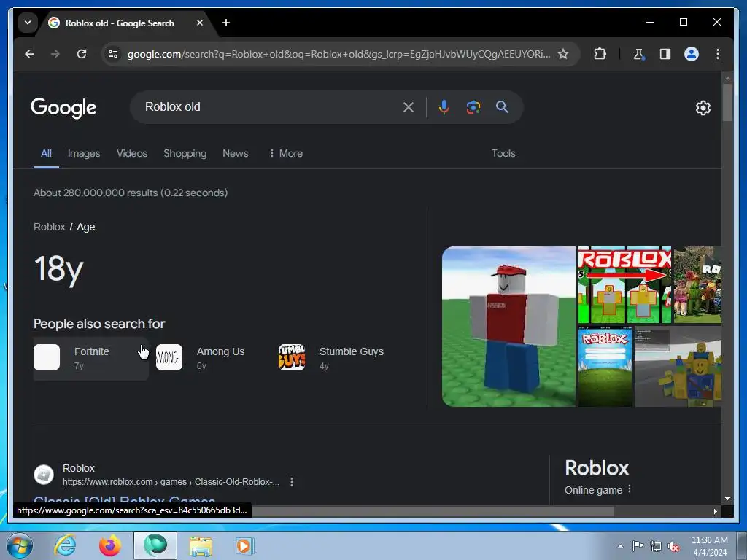Click the address bar URL

pyautogui.click(x=338, y=54)
